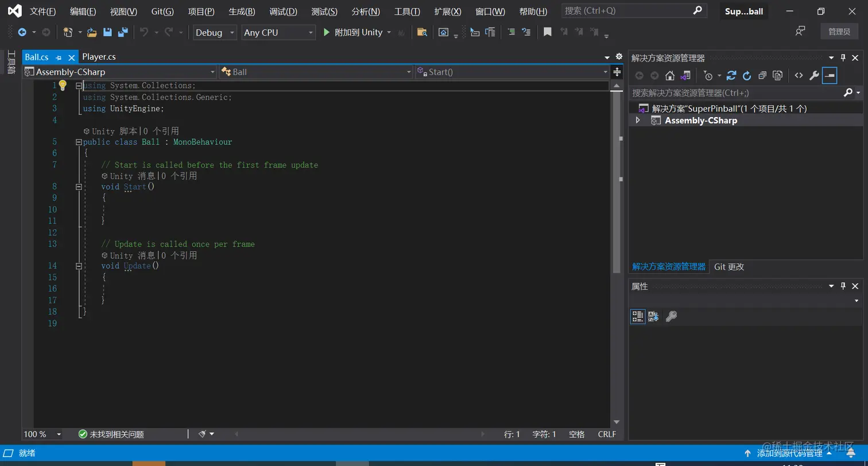The image size is (868, 466).
Task: Click the feedback person icon
Action: [800, 31]
